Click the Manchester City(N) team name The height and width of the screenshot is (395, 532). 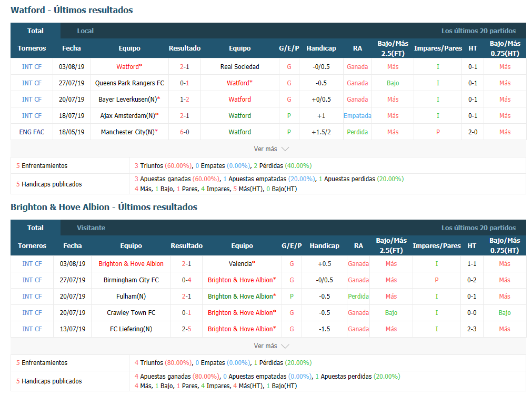(x=129, y=132)
